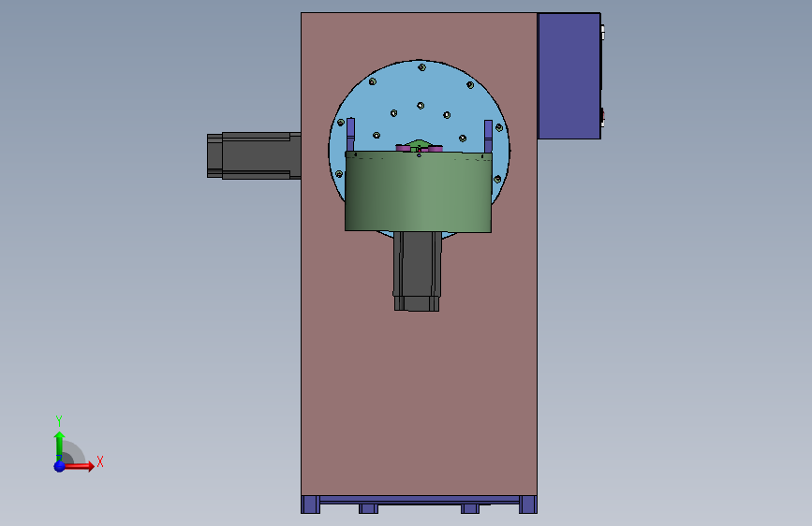Screen dimensions: 812x526
Task: Select the far-left blue foot of the base
Action: point(310,504)
